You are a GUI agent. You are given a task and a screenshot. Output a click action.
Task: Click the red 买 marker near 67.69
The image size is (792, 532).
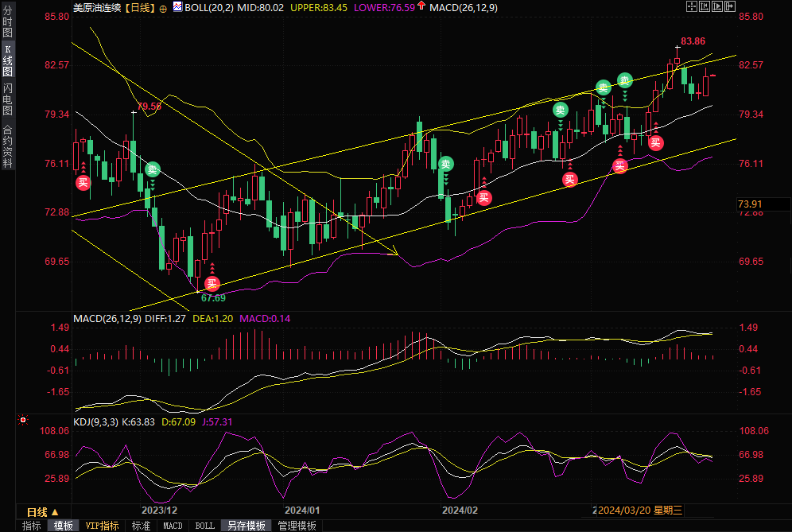tap(212, 284)
